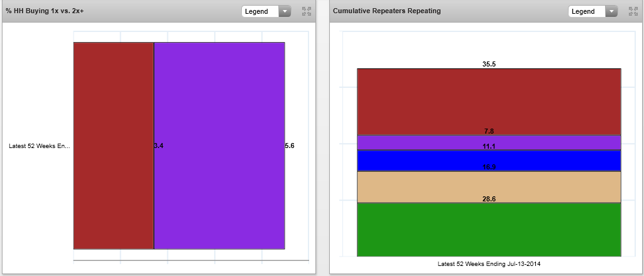
Task: Open Legend dropdown in % HH Buying panel
Action: (266, 11)
